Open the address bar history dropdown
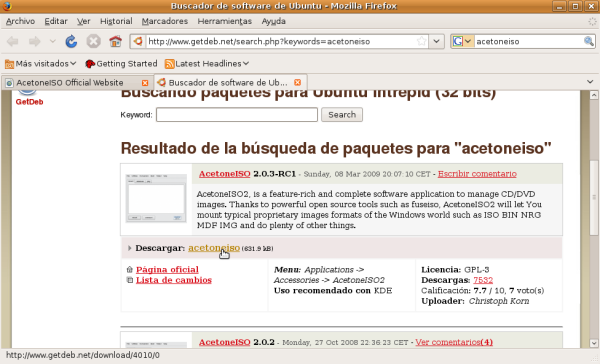The height and width of the screenshot is (364, 600). click(x=436, y=41)
